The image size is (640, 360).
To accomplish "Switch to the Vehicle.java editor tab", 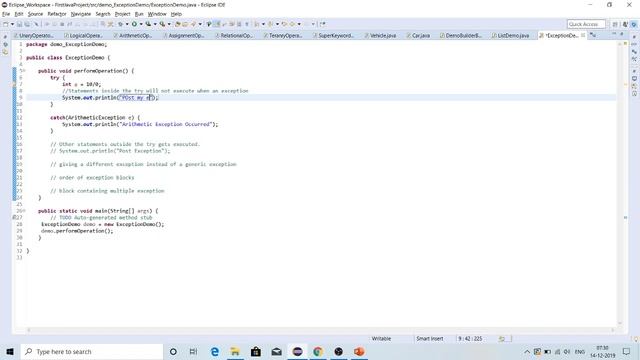I will pos(380,36).
